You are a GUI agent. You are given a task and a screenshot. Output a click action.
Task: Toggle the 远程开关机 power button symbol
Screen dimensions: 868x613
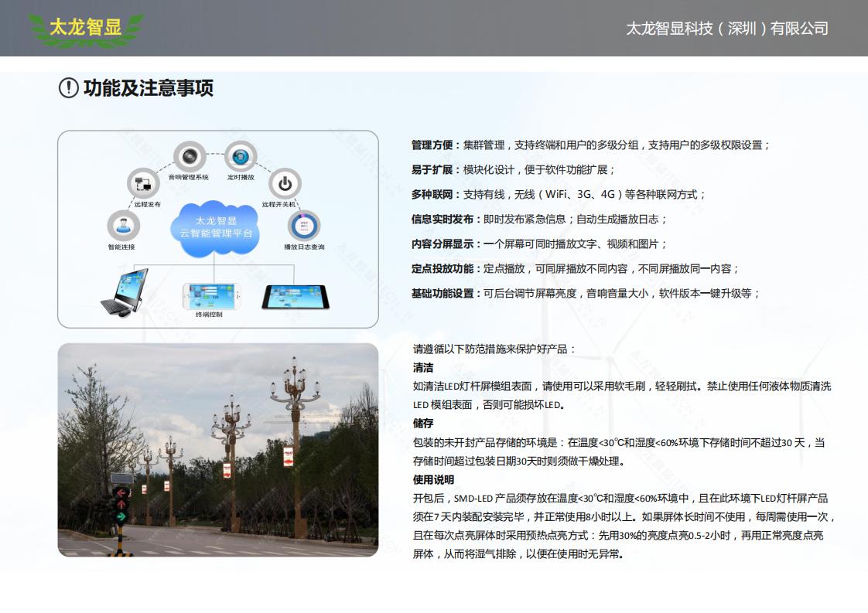[x=286, y=185]
